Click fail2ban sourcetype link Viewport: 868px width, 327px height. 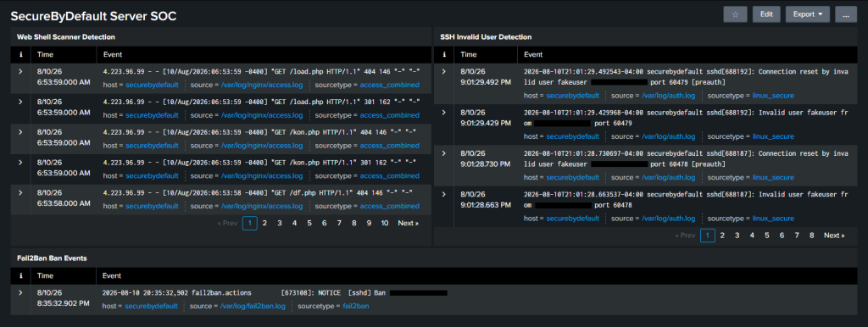pos(356,306)
